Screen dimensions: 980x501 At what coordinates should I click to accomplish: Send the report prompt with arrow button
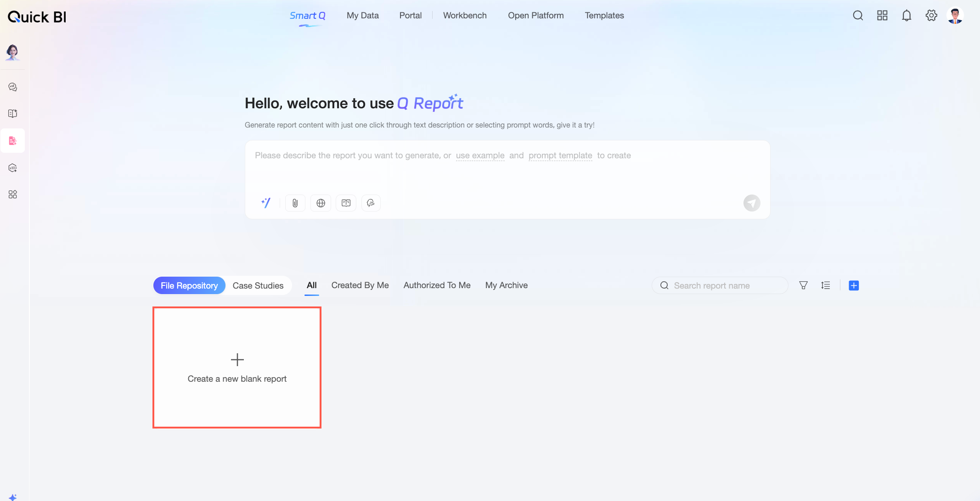point(752,203)
